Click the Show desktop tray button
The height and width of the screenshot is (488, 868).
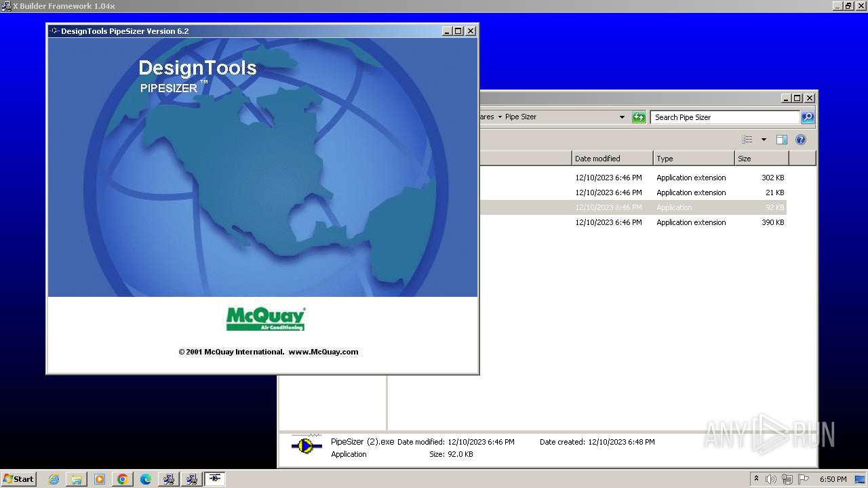[x=860, y=479]
